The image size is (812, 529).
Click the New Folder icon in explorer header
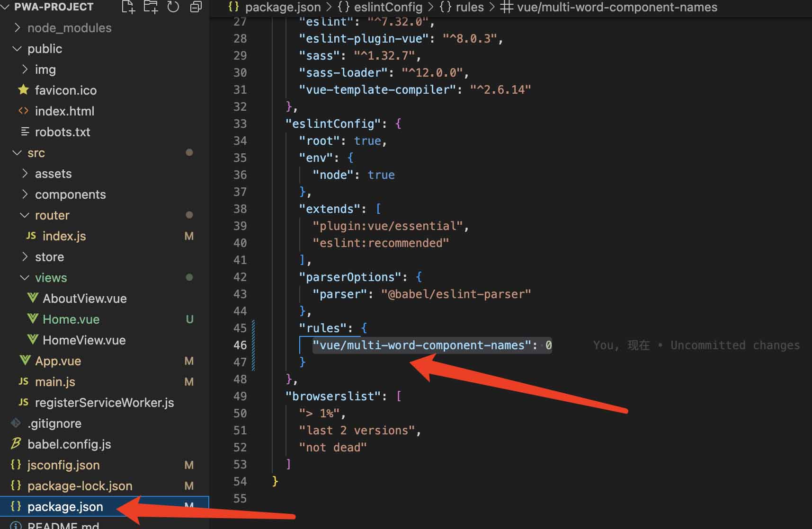(151, 7)
